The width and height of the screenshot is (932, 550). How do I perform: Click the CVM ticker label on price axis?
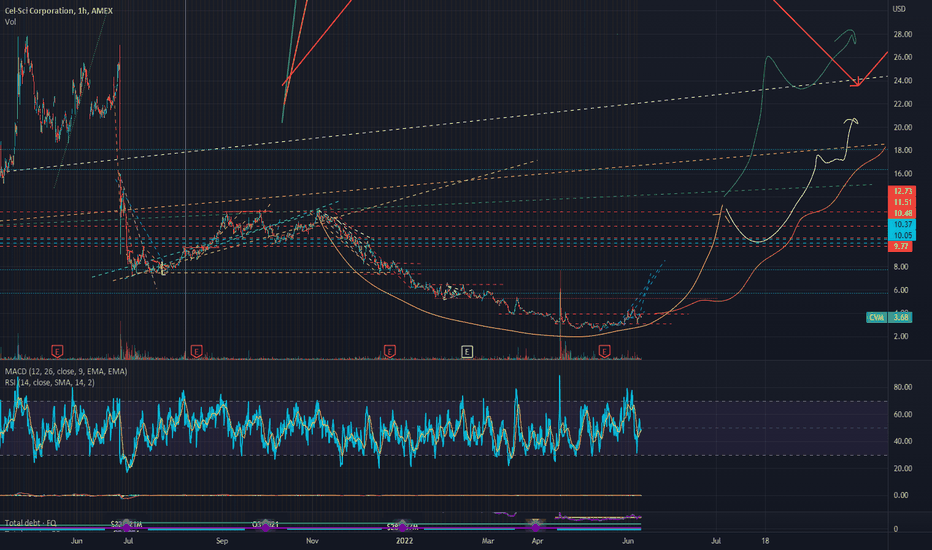coord(876,318)
